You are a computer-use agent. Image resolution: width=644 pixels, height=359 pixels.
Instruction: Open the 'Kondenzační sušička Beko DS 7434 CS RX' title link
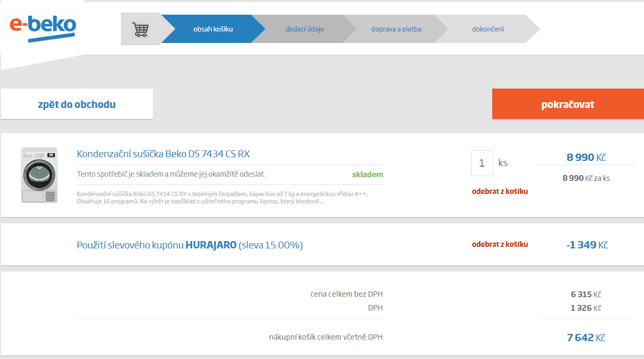[163, 154]
